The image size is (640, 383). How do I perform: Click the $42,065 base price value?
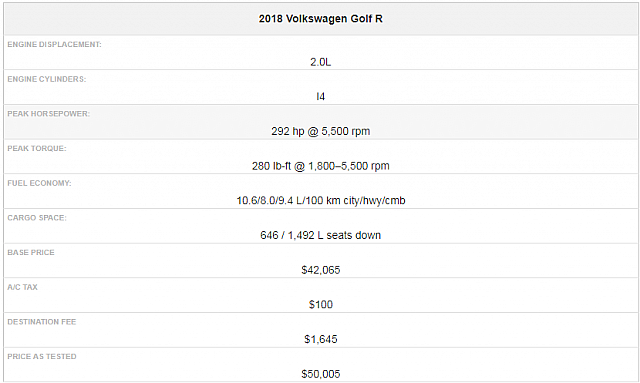pyautogui.click(x=320, y=270)
